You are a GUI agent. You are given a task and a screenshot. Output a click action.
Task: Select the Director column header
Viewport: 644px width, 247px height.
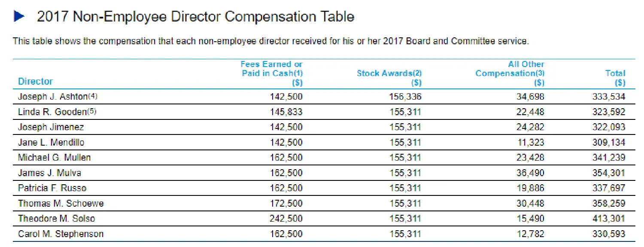pyautogui.click(x=35, y=81)
